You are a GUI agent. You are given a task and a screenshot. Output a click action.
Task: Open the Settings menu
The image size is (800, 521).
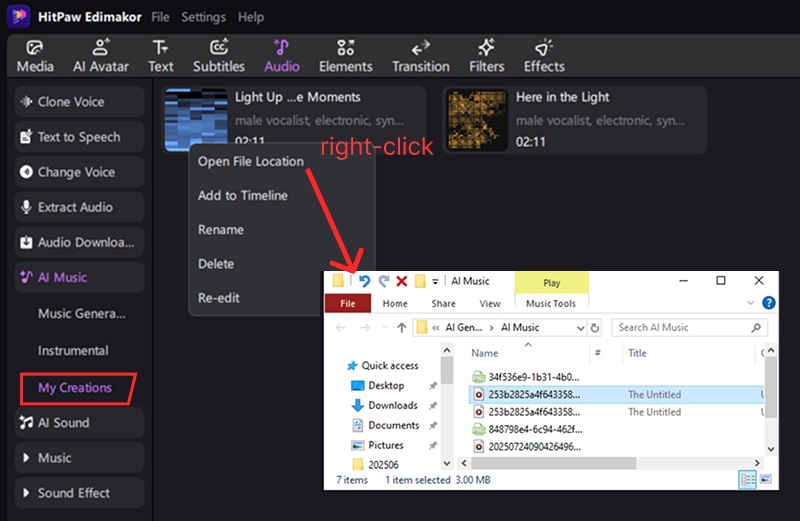point(204,17)
